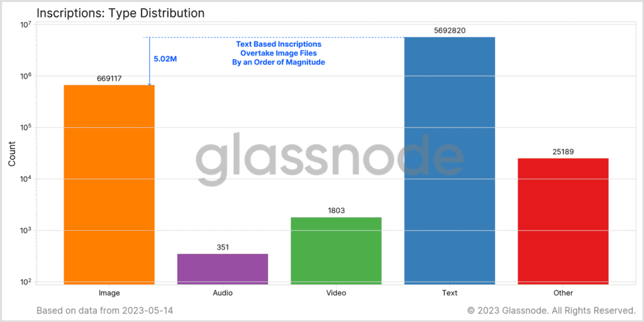
Task: Click the Video x-axis label
Action: coord(336,293)
